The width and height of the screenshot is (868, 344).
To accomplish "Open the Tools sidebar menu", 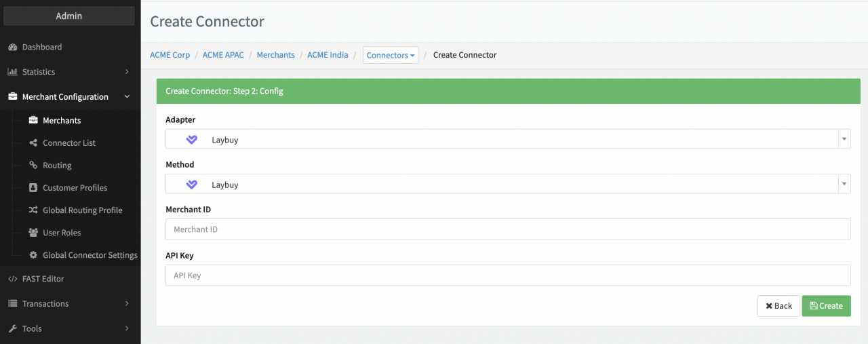I will [x=68, y=329].
